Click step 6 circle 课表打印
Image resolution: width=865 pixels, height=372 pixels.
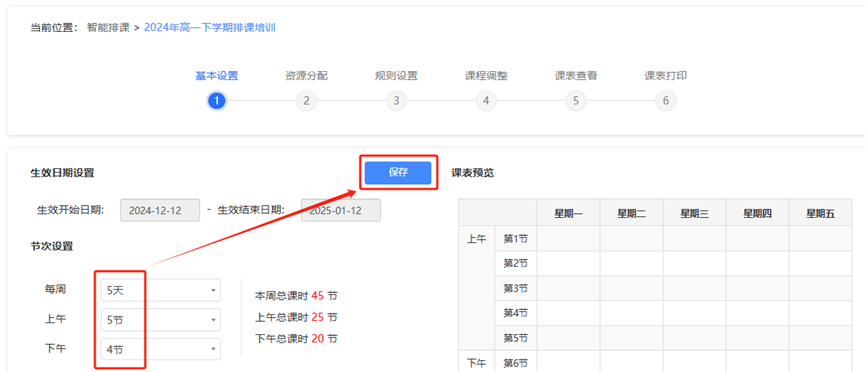click(x=665, y=101)
